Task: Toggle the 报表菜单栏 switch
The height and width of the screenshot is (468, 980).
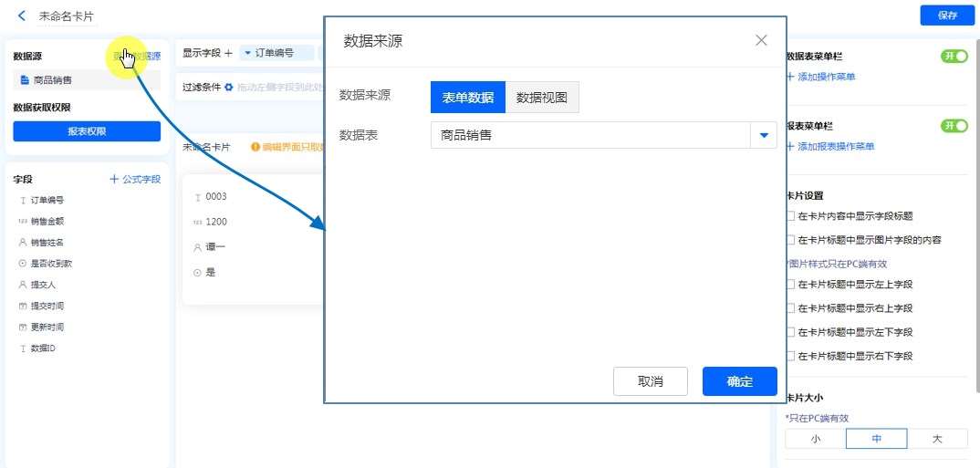Action: 954,126
